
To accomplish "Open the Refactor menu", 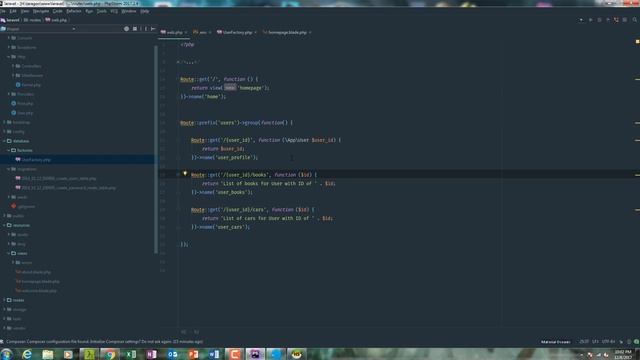I will click(x=74, y=11).
